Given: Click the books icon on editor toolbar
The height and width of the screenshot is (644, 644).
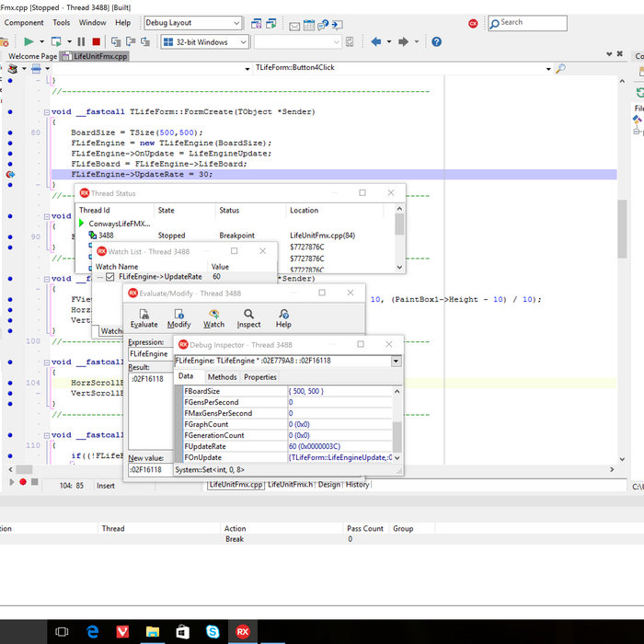Looking at the screenshot, I should 13,68.
